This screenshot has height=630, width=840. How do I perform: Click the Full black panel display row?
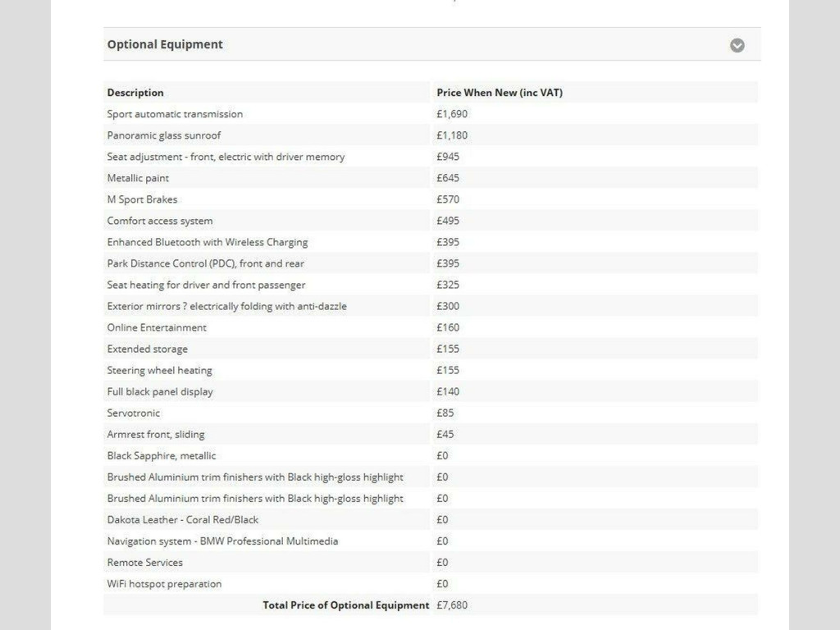(x=160, y=391)
